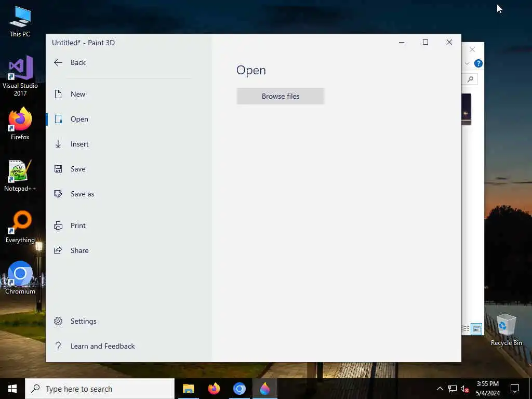Click the Back label text
Image resolution: width=532 pixels, height=399 pixels.
click(x=78, y=62)
